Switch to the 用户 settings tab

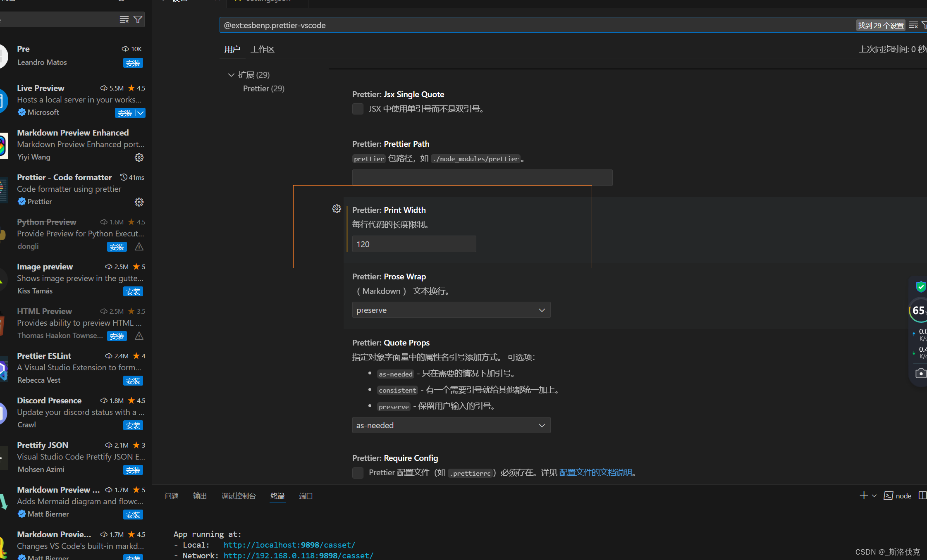[232, 49]
